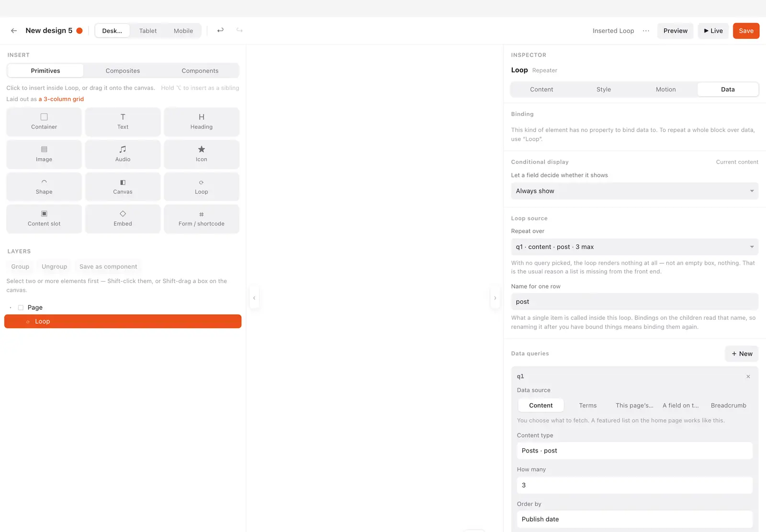
Task: Click the back arrow icon
Action: (x=14, y=31)
